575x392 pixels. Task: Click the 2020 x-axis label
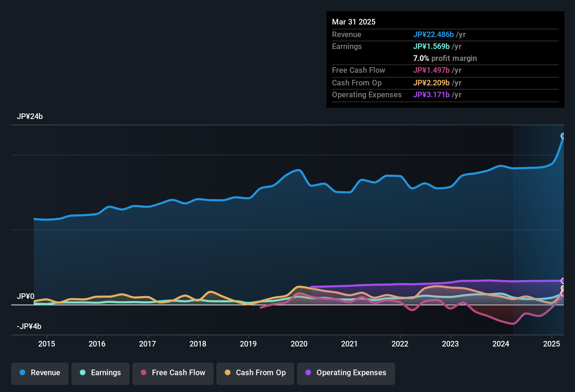pos(299,344)
